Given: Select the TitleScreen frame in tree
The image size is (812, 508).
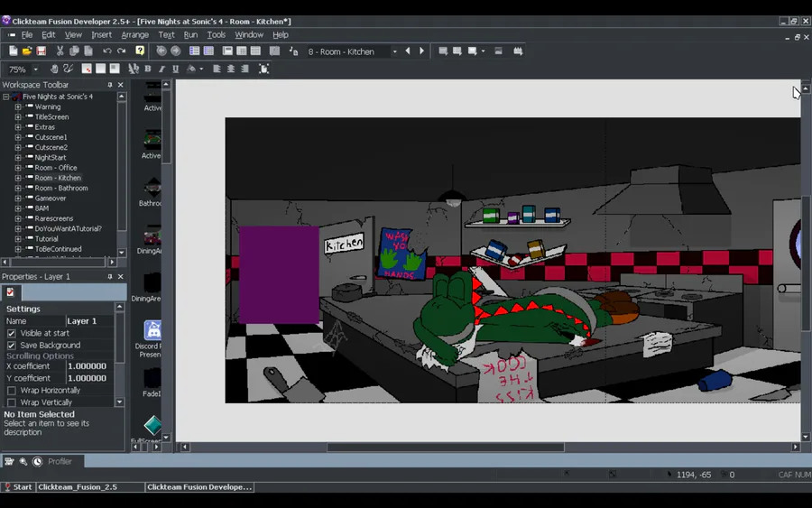Looking at the screenshot, I should [51, 117].
